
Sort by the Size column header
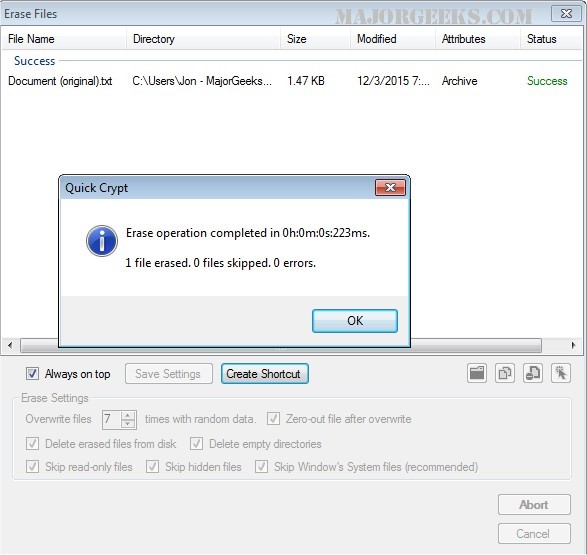pyautogui.click(x=315, y=39)
